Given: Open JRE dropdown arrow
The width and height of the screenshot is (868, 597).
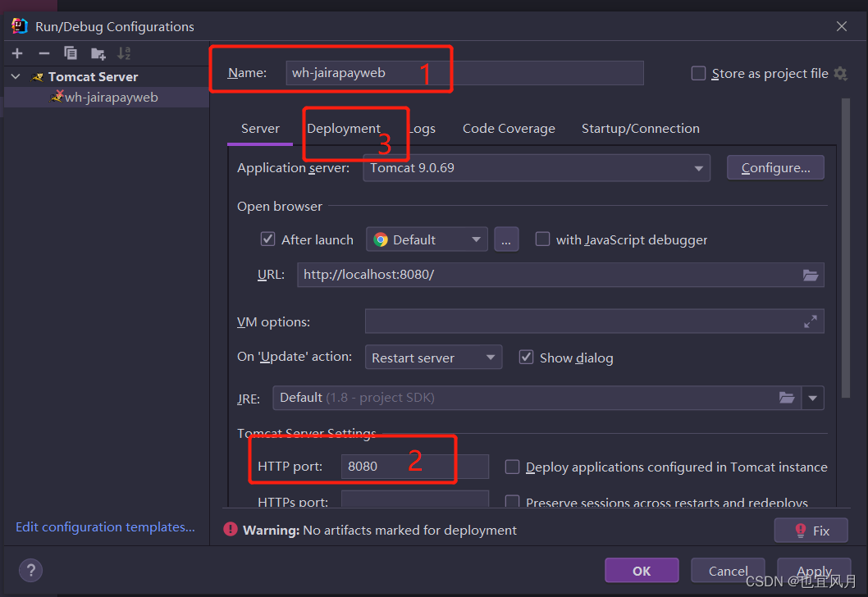Looking at the screenshot, I should (813, 398).
